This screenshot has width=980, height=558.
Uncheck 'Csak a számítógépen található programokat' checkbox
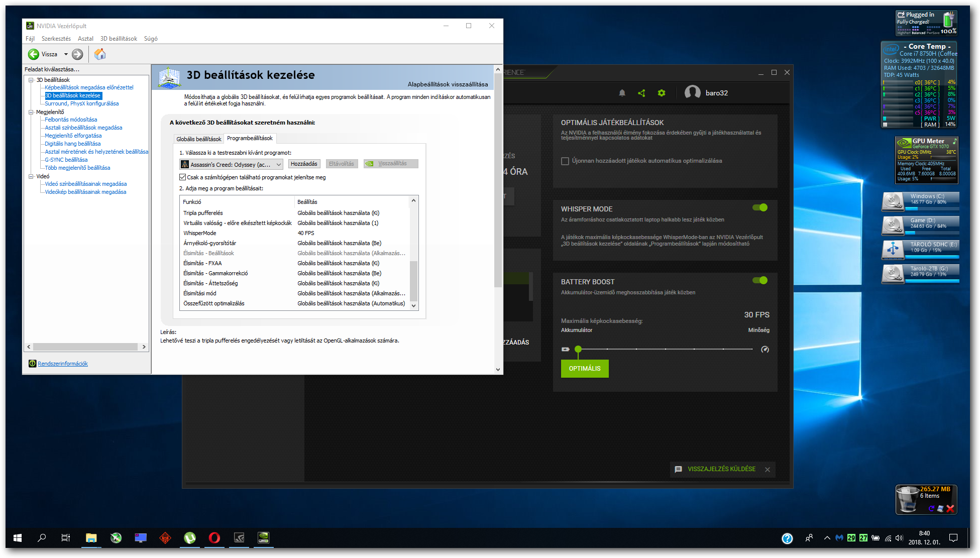tap(183, 177)
